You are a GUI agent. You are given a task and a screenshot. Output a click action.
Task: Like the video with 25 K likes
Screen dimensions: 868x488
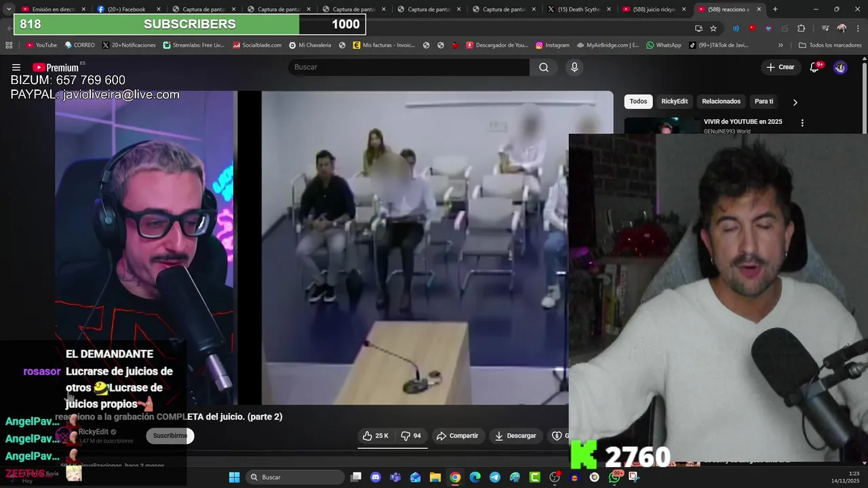coord(375,436)
